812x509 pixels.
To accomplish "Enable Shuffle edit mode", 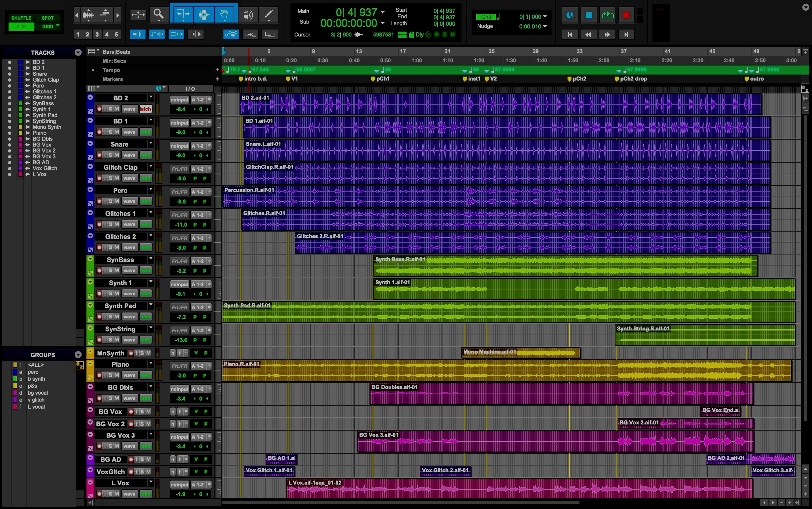I will (x=21, y=18).
